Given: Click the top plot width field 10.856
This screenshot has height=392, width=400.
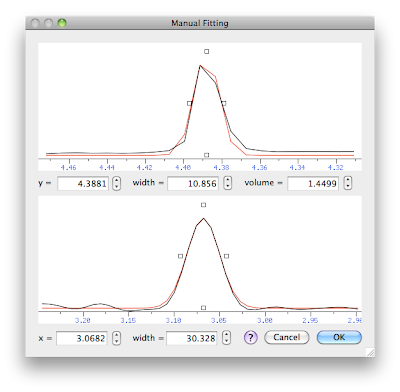Looking at the screenshot, I should (193, 183).
